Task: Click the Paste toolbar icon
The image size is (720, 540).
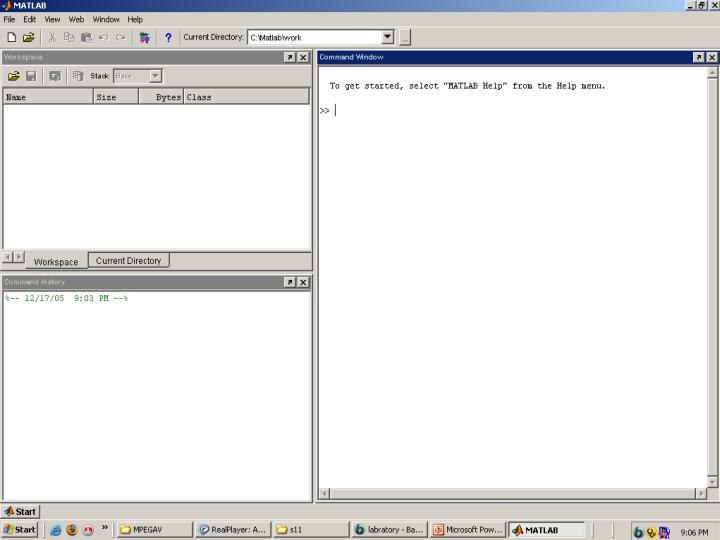Action: 86,37
